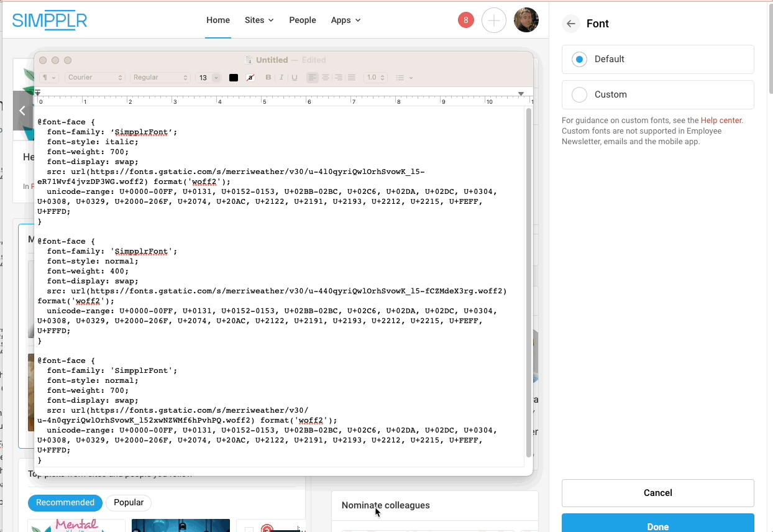Open the Help center link
This screenshot has width=773, height=532.
721,120
